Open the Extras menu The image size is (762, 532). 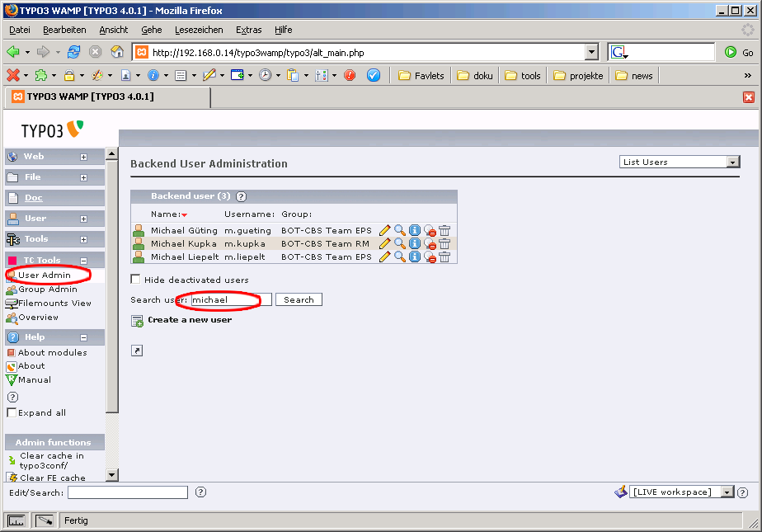coord(249,30)
